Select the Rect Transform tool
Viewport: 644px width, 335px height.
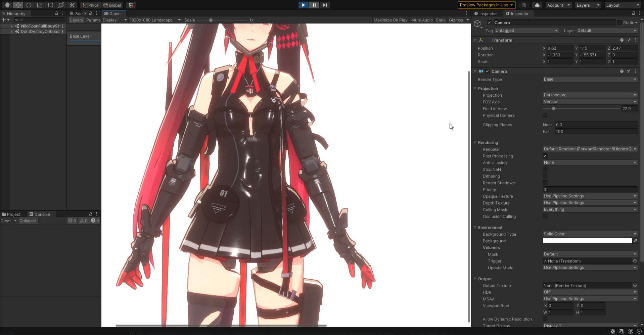click(x=50, y=5)
